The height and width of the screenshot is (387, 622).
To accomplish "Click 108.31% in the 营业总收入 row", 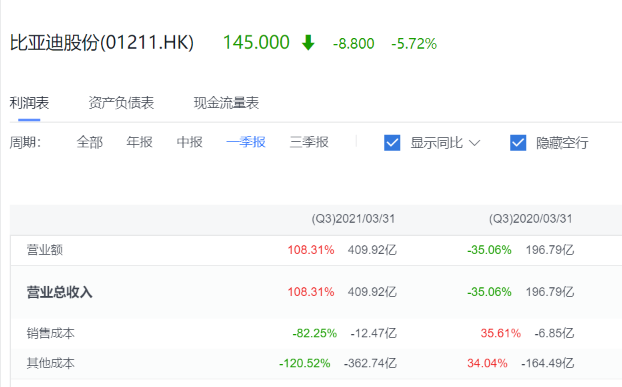I will click(311, 292).
